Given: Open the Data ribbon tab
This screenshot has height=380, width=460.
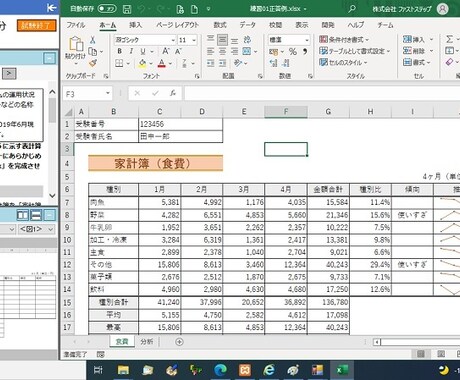Looking at the screenshot, I should tap(248, 25).
